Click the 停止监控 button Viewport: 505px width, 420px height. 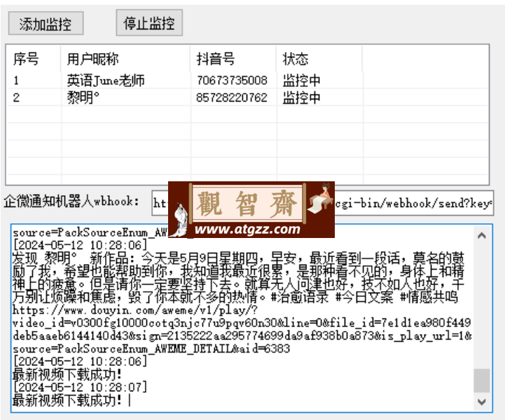[149, 23]
